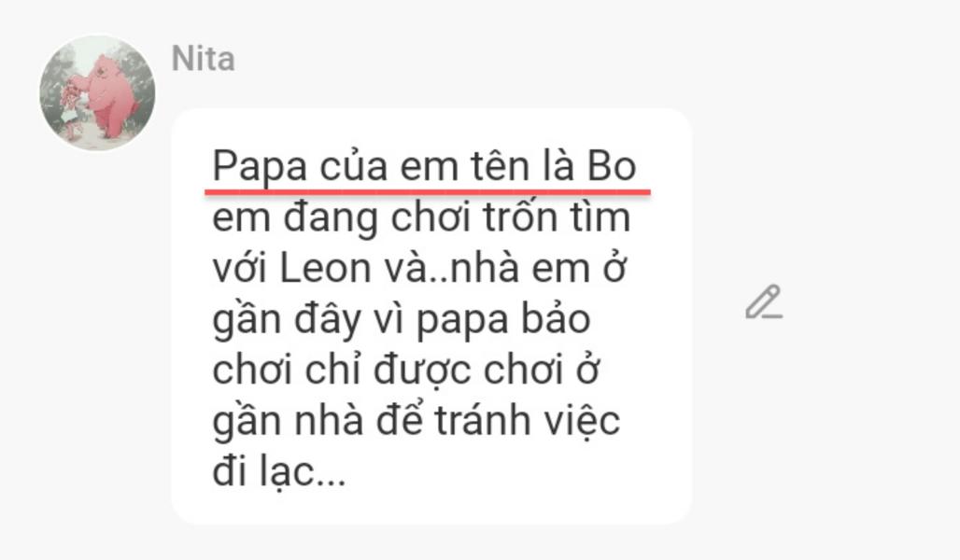The width and height of the screenshot is (960, 560).
Task: Select the line "chơi chỉ được chơi ở"
Action: point(406,371)
